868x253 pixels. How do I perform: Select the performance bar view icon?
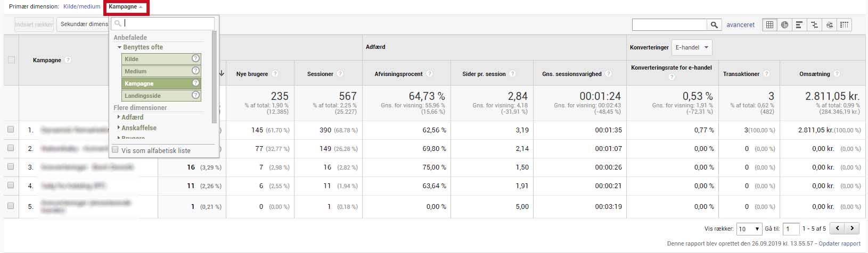pyautogui.click(x=799, y=25)
